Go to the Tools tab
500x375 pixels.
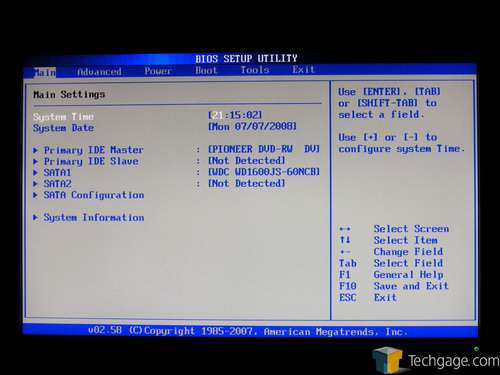[x=255, y=70]
